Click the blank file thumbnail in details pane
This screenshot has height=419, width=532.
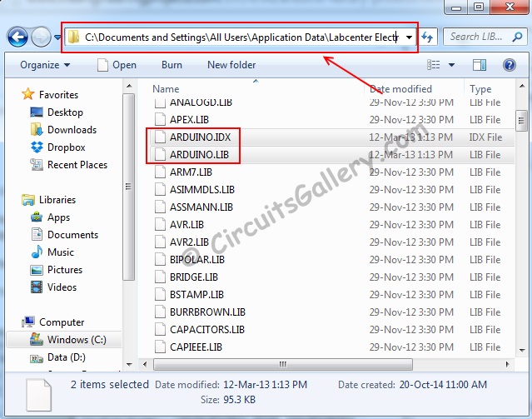[38, 394]
